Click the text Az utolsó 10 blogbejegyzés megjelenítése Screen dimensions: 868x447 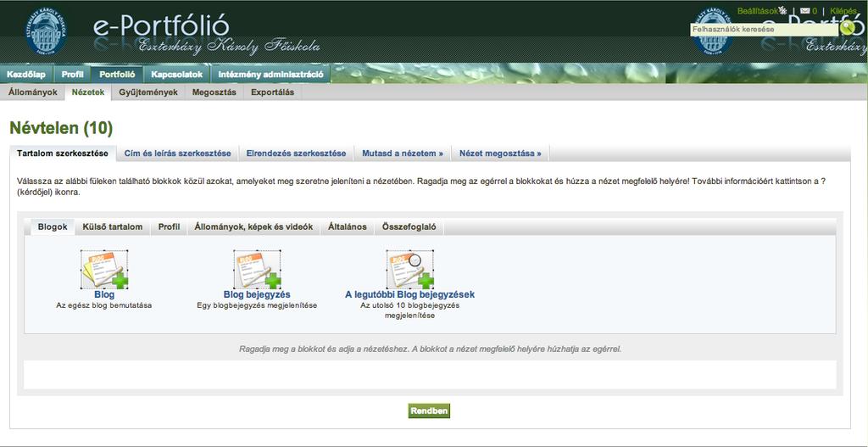click(409, 310)
